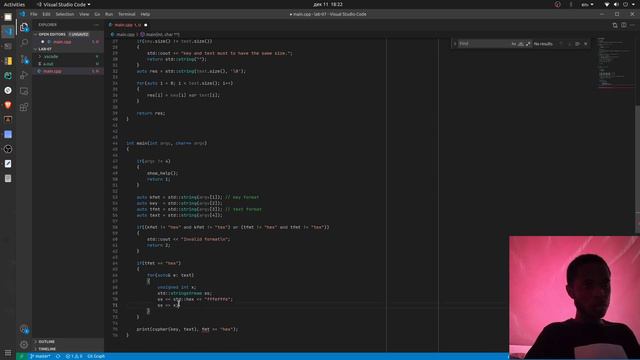This screenshot has width=640, height=360.
Task: Open the Edit menu
Action: 46,14
